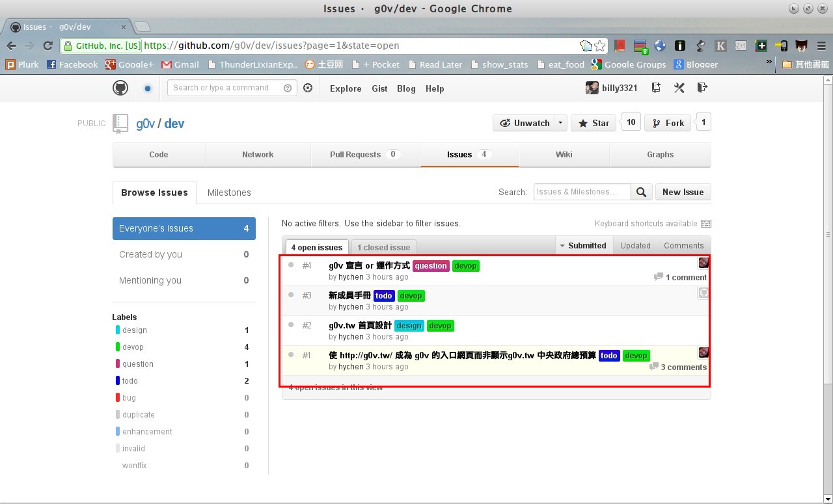Open the Wiki tab

click(564, 154)
